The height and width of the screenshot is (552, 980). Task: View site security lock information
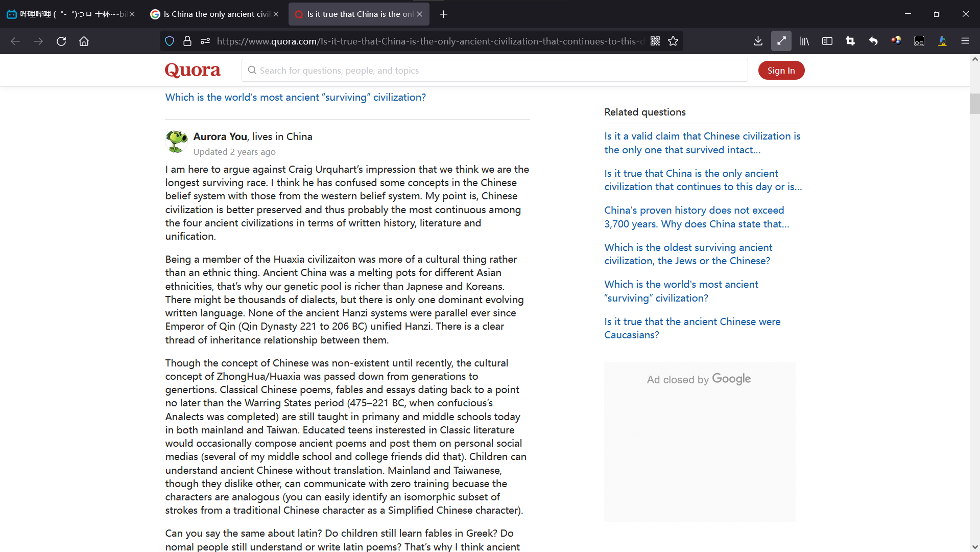pyautogui.click(x=187, y=41)
